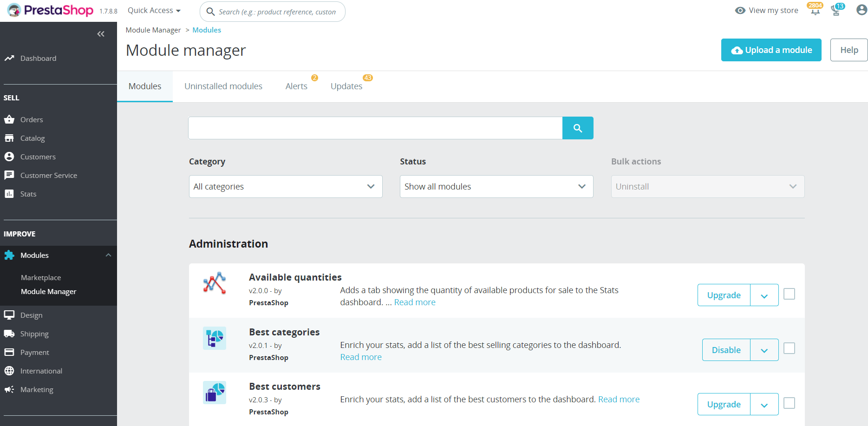Click the Best categories module icon
The height and width of the screenshot is (426, 868).
pyautogui.click(x=215, y=338)
